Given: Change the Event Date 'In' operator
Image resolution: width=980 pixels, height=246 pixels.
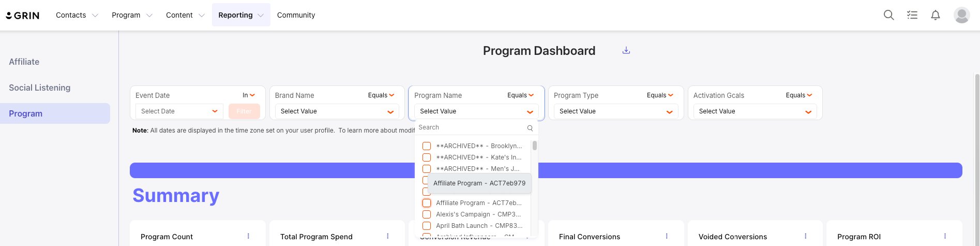Looking at the screenshot, I should [x=249, y=95].
